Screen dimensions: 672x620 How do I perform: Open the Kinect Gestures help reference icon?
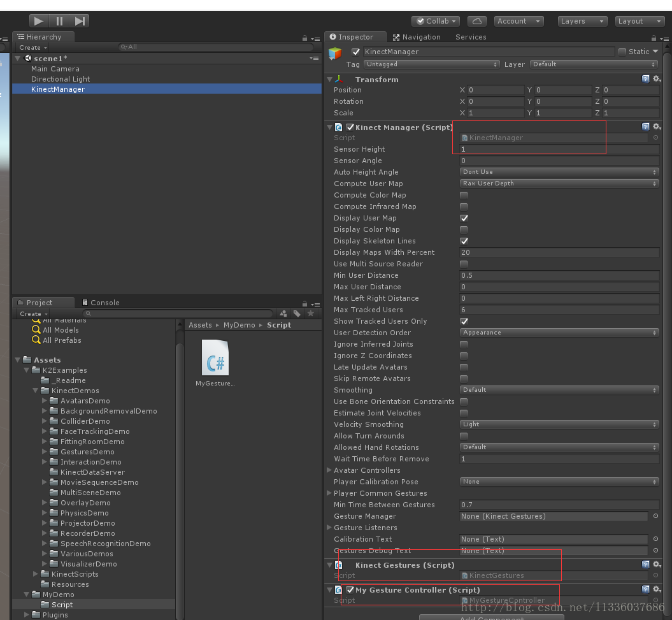click(x=645, y=565)
